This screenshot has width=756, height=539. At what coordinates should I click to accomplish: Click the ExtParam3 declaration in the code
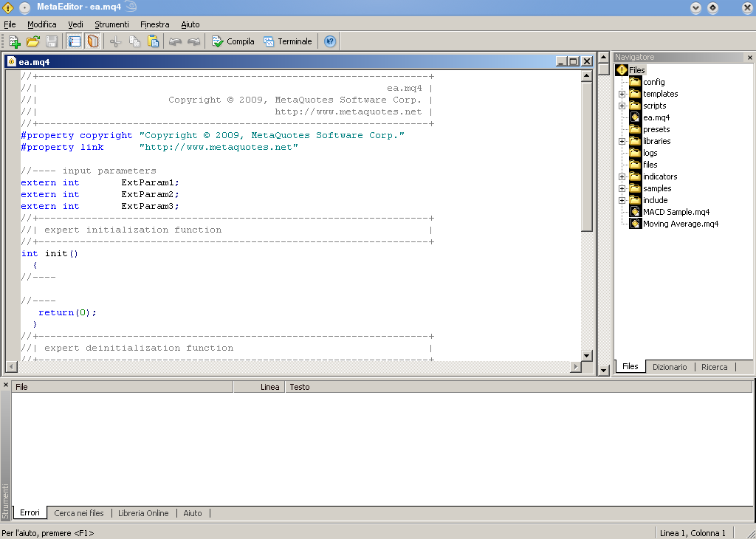tap(100, 206)
